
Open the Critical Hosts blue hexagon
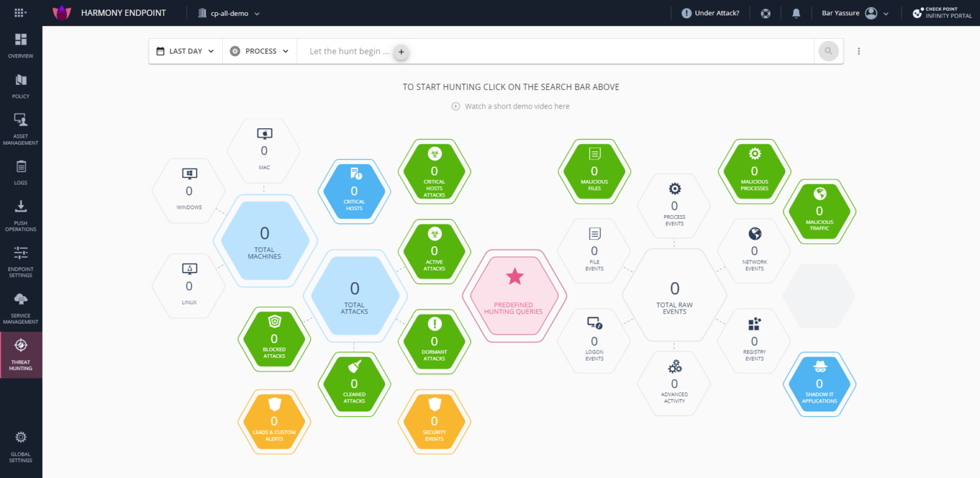(x=354, y=191)
